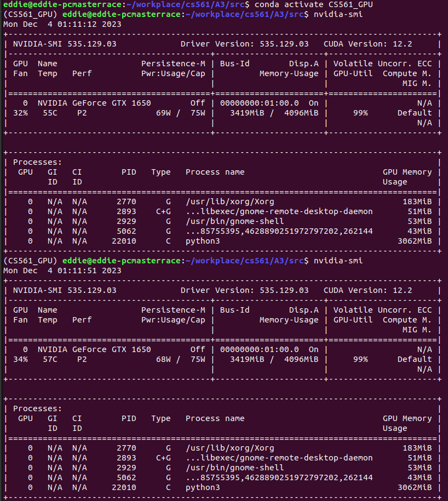Click the power usage value '69W'
Image resolution: width=448 pixels, height=501 pixels.
pyautogui.click(x=163, y=113)
